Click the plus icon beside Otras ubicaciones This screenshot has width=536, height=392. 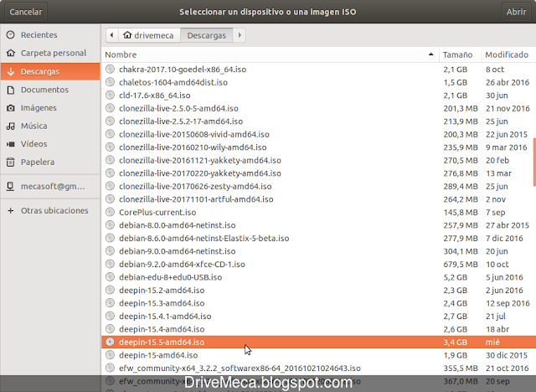11,210
